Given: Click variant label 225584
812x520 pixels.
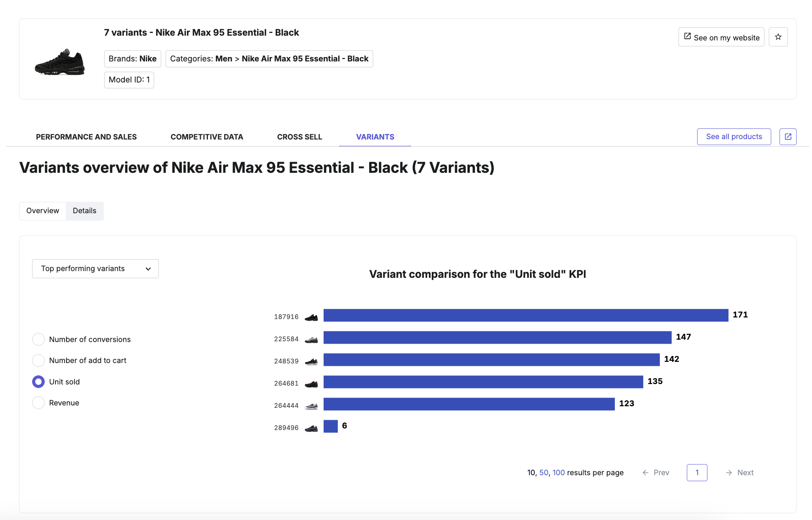Looking at the screenshot, I should (x=286, y=339).
